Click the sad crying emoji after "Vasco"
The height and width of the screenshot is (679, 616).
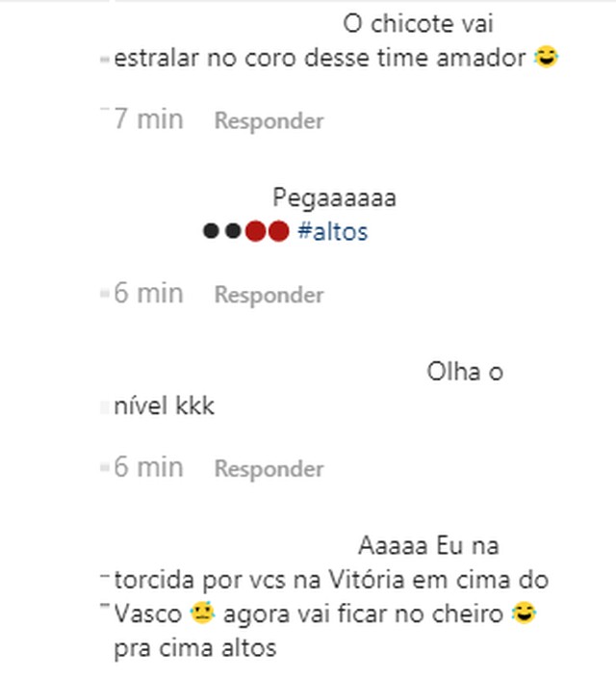tap(202, 613)
